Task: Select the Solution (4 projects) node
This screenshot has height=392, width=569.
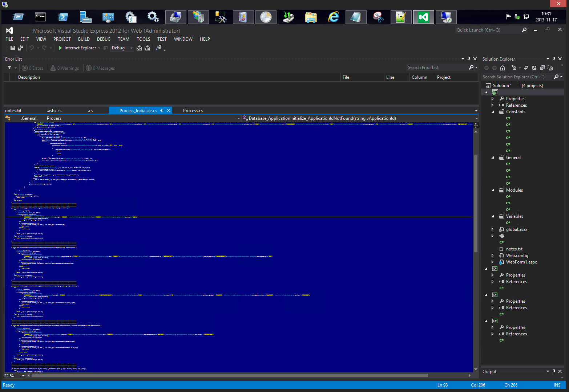Action: 518,86
